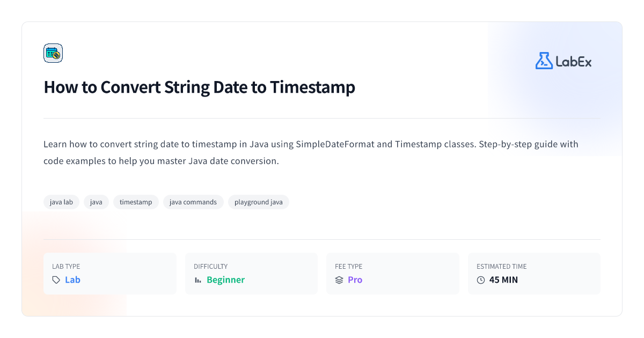Click the title 'How to Convert String Date to Timestamp'
The image size is (644, 338).
[199, 87]
